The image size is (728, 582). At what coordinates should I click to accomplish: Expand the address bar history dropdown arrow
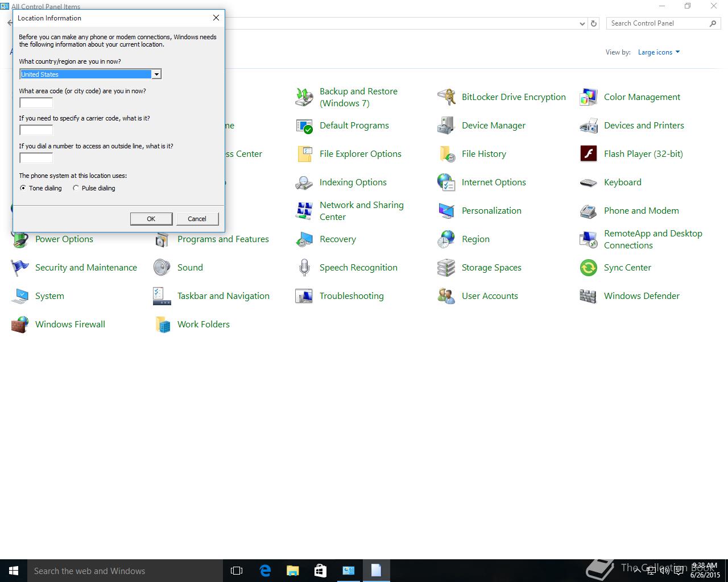582,24
